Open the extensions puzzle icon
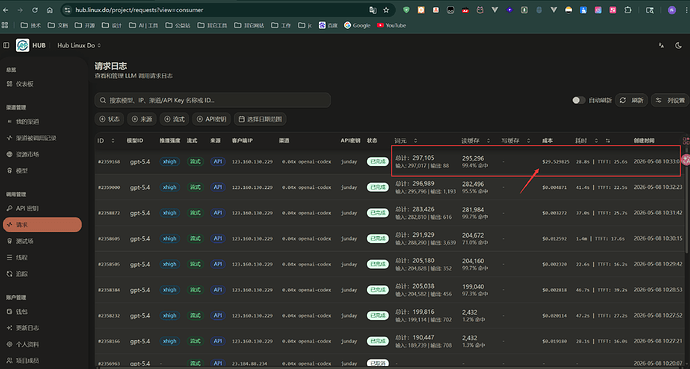 (628, 10)
